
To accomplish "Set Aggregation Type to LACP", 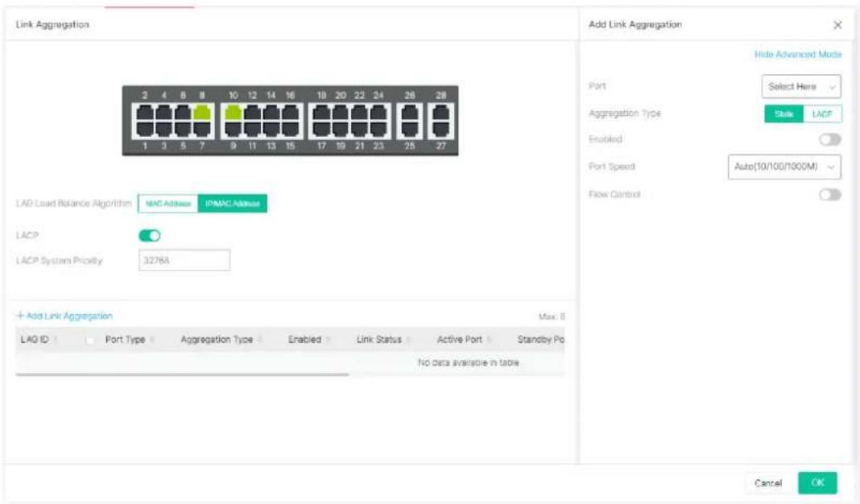I will 822,114.
